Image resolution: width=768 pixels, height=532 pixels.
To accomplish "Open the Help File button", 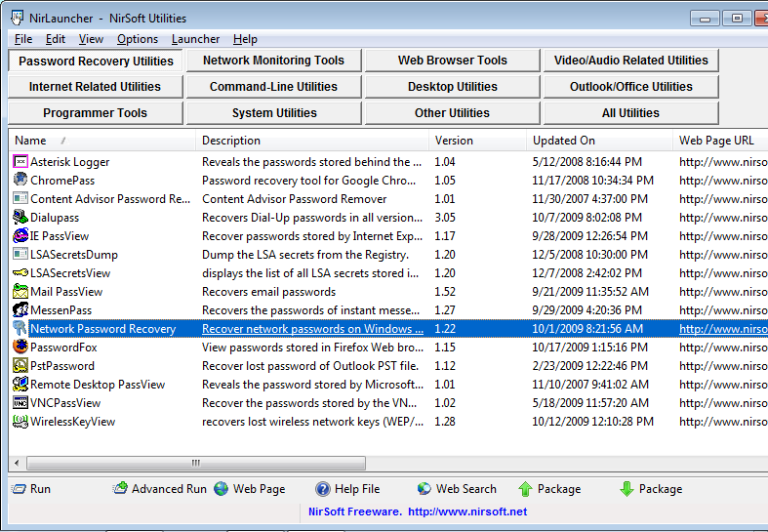I will click(347, 489).
